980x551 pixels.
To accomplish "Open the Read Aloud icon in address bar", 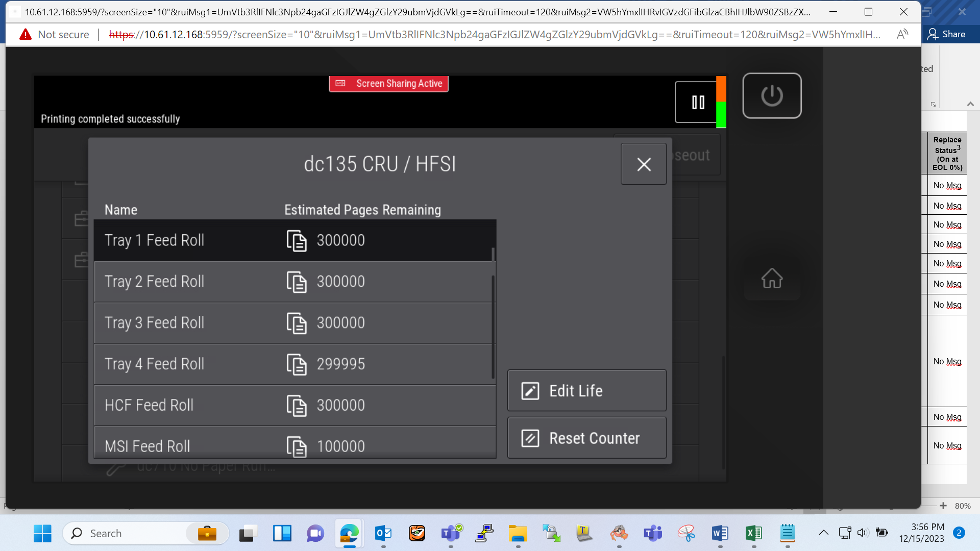I will click(902, 34).
